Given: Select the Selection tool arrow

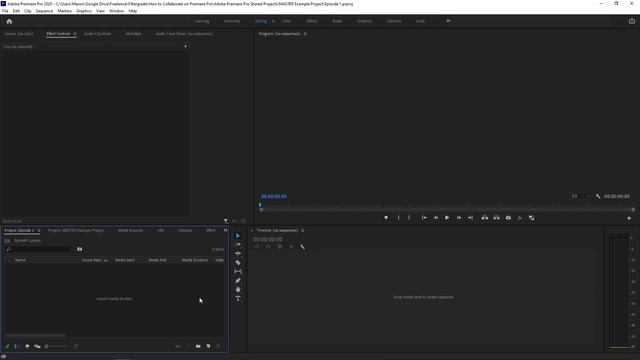Looking at the screenshot, I should [x=238, y=236].
